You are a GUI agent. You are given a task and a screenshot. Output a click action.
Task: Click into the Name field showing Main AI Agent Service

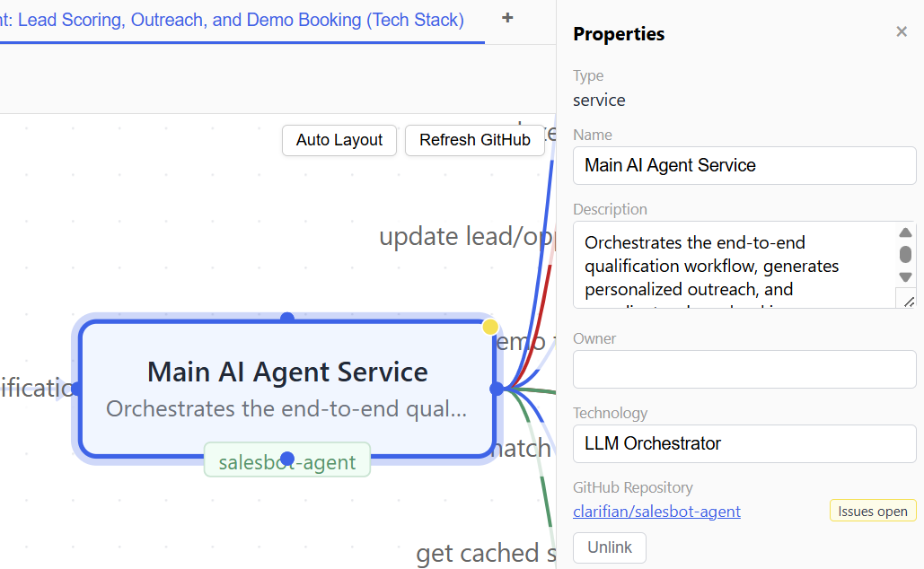click(744, 165)
